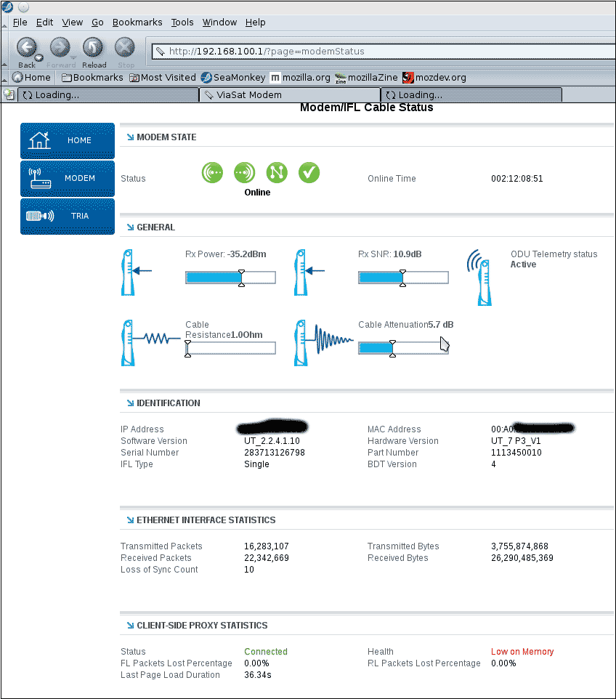Open the Bookmarks menu
Image resolution: width=616 pixels, height=699 pixels.
click(x=137, y=23)
